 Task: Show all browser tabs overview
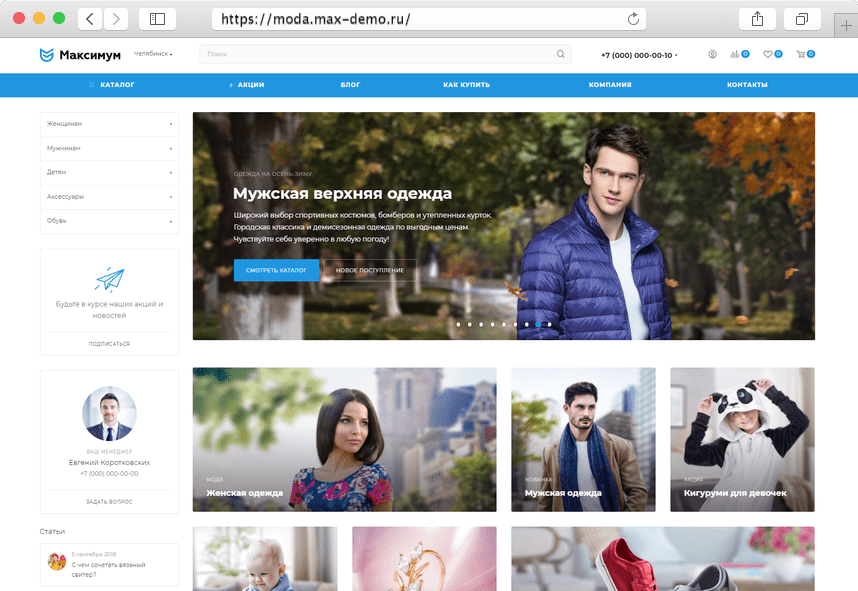(802, 19)
